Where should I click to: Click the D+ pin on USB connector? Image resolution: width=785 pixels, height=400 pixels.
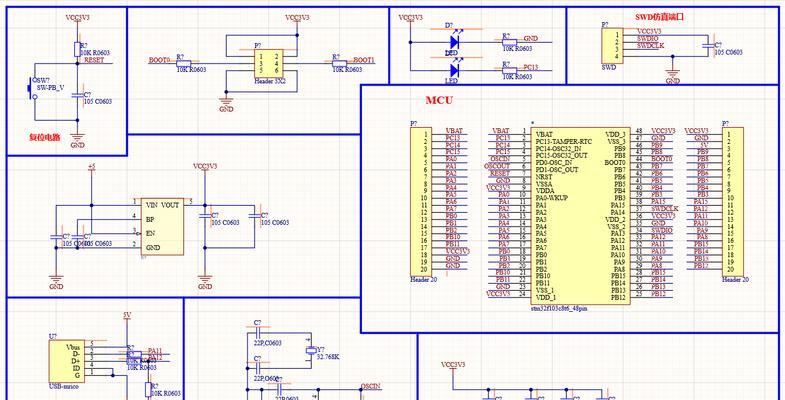76,361
